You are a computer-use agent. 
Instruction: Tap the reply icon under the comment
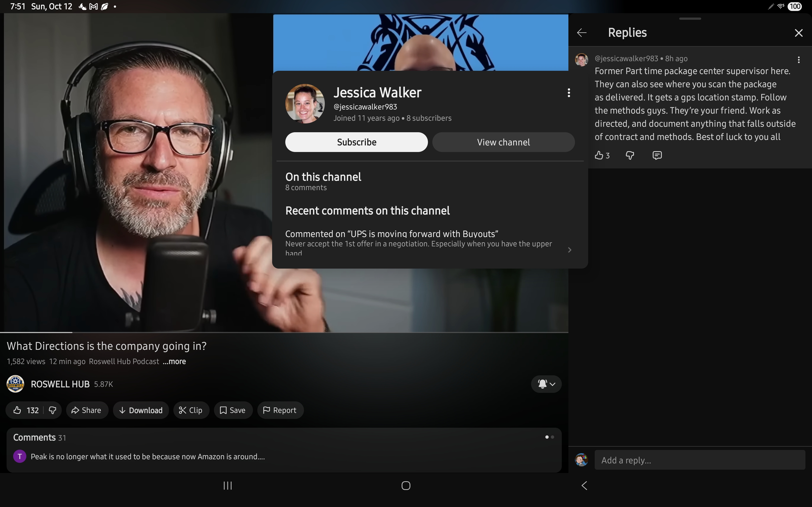pos(657,155)
